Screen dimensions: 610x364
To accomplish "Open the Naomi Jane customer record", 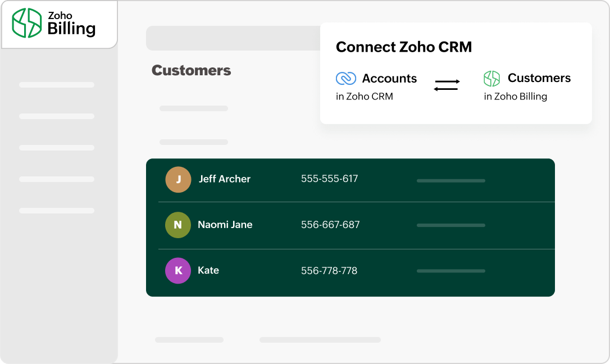I will click(225, 225).
